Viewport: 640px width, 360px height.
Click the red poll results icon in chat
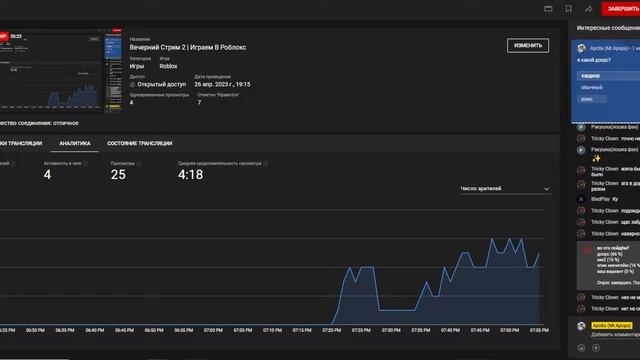[x=587, y=250]
